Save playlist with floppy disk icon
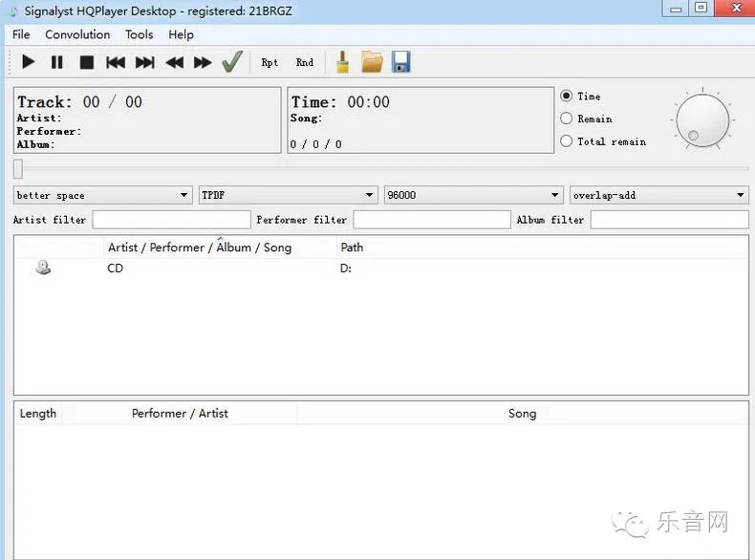Image resolution: width=755 pixels, height=560 pixels. click(x=401, y=61)
